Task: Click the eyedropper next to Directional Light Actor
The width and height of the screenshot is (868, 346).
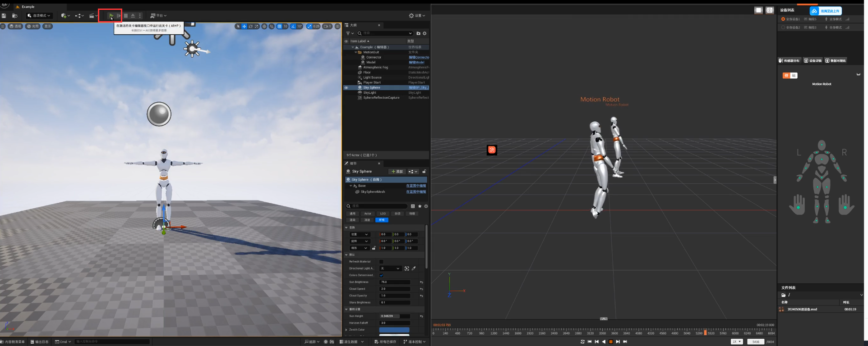Action: pyautogui.click(x=414, y=269)
